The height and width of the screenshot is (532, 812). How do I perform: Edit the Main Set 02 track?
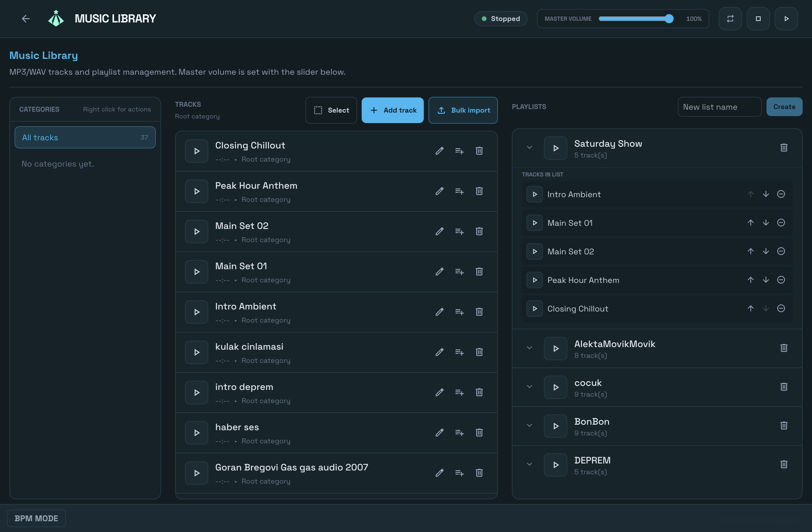pyautogui.click(x=440, y=231)
